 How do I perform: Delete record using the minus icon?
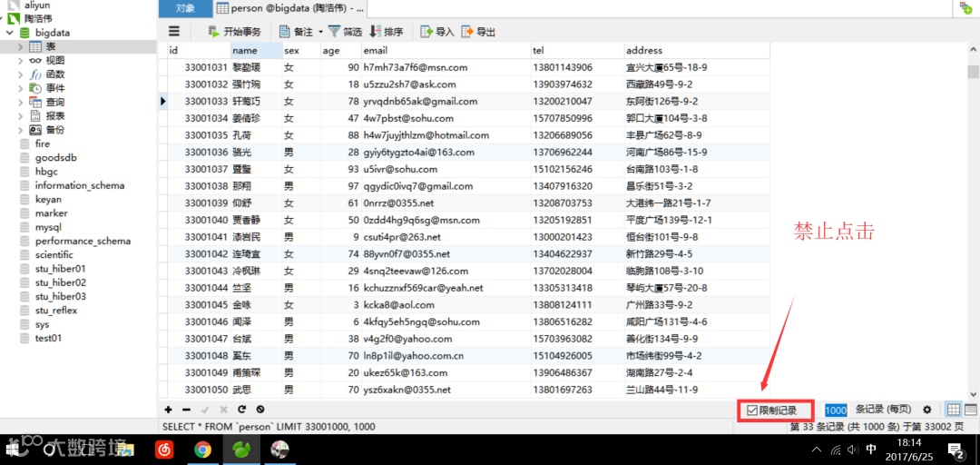coord(186,410)
